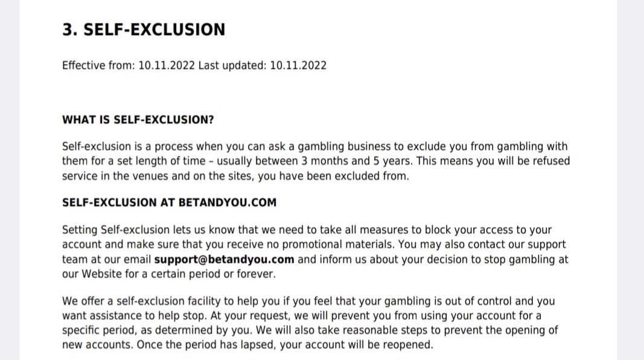The height and width of the screenshot is (360, 644).
Task: Click the support@betandyou.com email address
Action: pos(224,259)
